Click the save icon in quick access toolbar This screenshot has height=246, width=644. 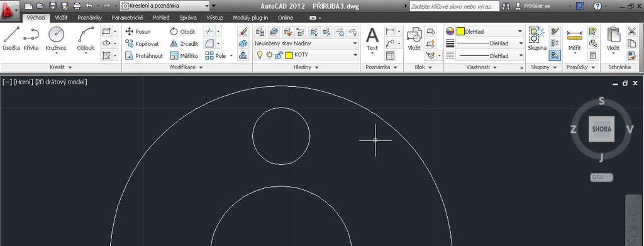click(53, 6)
